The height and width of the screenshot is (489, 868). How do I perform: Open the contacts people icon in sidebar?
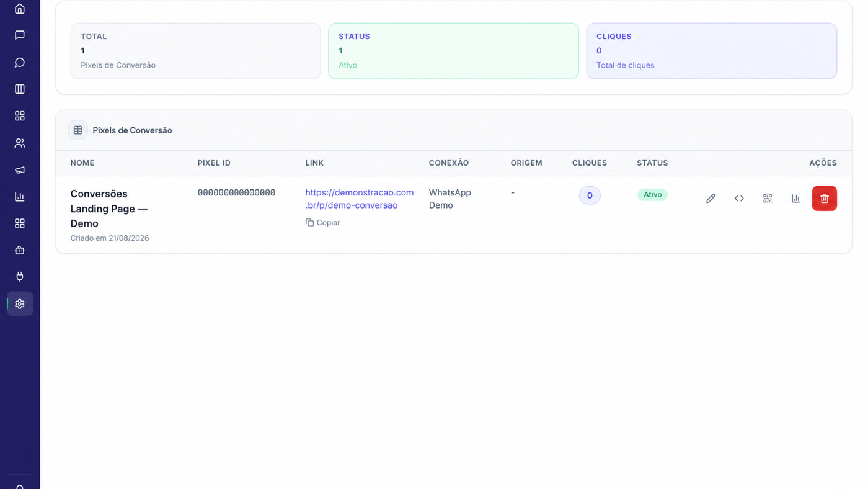(20, 143)
